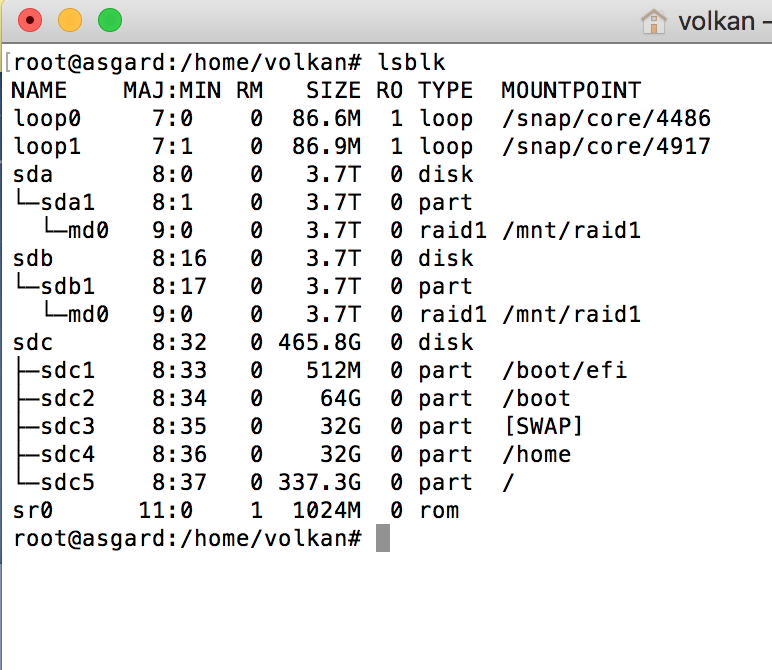
Task: Click the [SWAP] mountpoint label
Action: click(543, 427)
